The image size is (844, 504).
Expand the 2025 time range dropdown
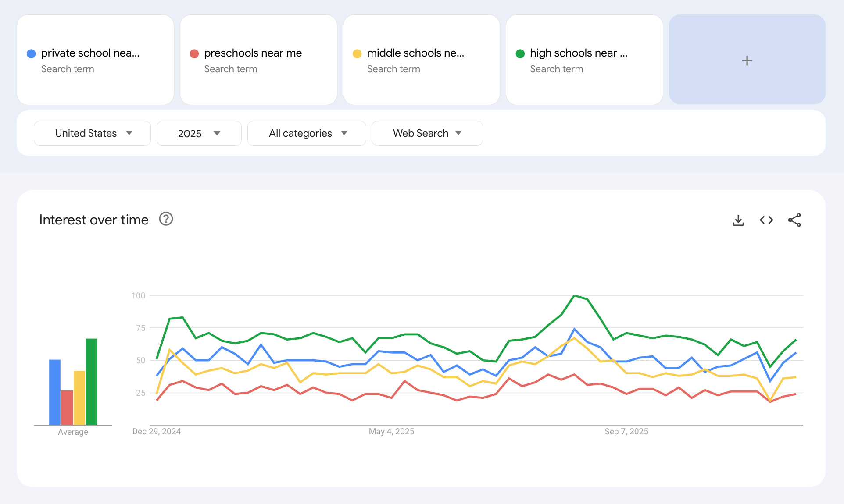199,133
